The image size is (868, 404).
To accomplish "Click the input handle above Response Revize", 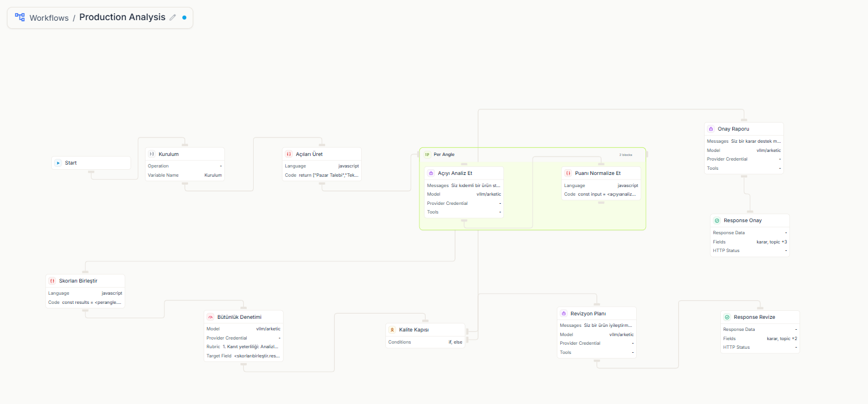I will (760, 309).
